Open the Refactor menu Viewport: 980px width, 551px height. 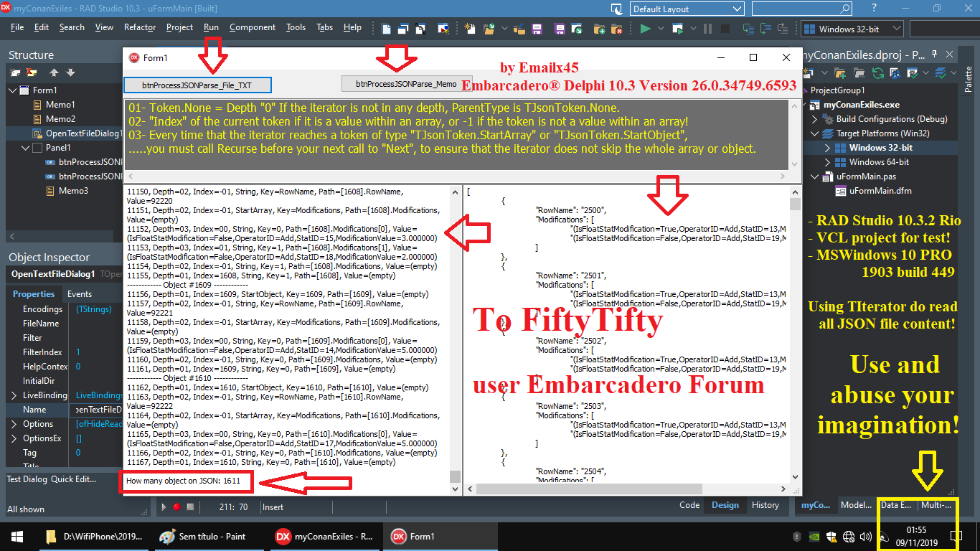[140, 27]
